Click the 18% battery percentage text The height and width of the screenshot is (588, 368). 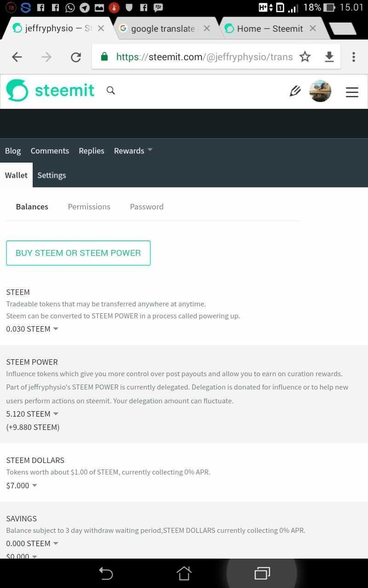pos(312,7)
